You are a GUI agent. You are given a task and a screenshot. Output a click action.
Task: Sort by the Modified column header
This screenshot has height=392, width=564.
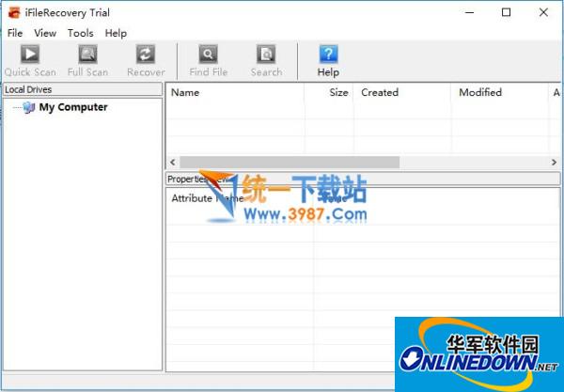click(500, 92)
